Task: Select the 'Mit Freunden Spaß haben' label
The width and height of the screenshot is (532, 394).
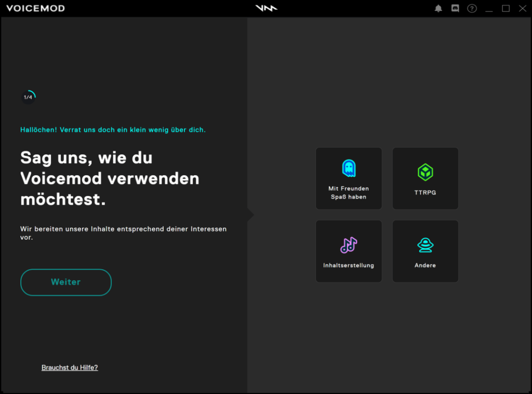Action: pyautogui.click(x=349, y=193)
